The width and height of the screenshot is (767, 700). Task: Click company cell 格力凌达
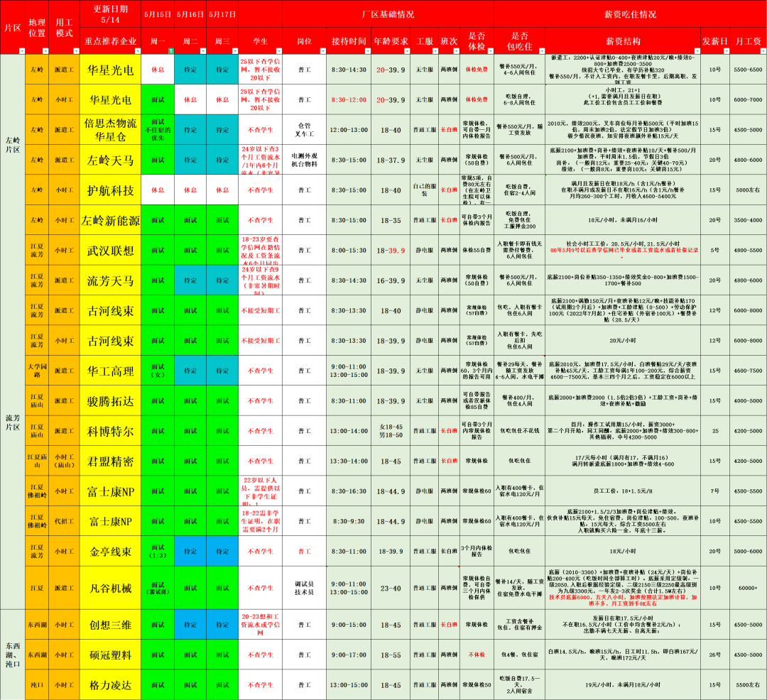[110, 685]
